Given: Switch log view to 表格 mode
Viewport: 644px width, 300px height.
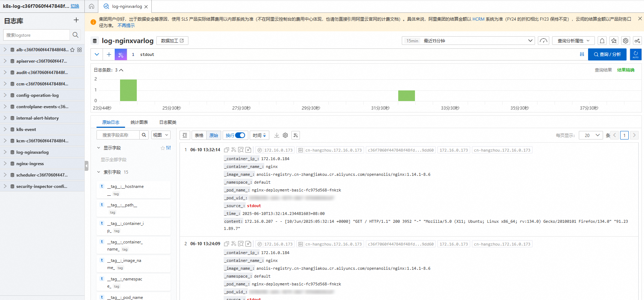Looking at the screenshot, I should (199, 135).
